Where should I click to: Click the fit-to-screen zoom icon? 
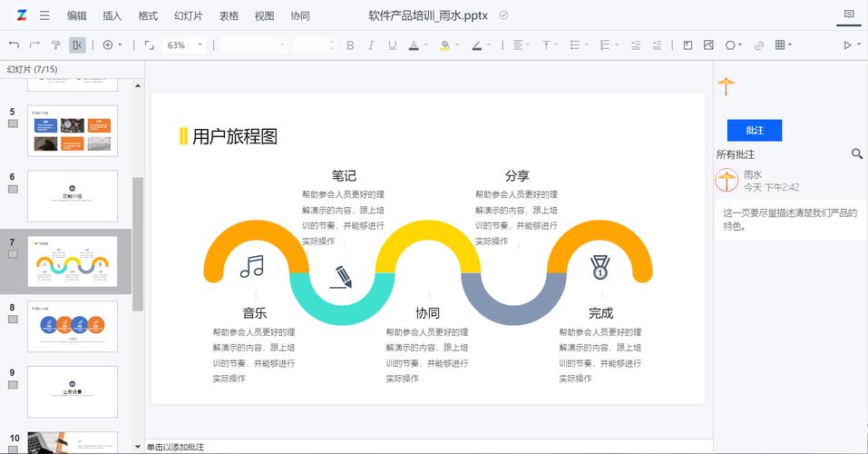149,44
